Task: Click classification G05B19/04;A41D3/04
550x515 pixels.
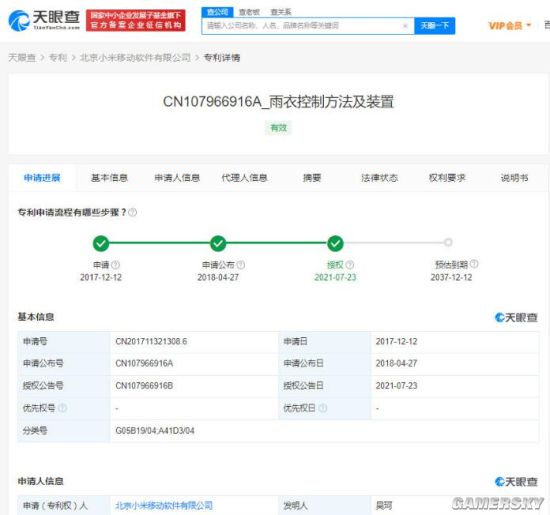Action: coord(155,430)
